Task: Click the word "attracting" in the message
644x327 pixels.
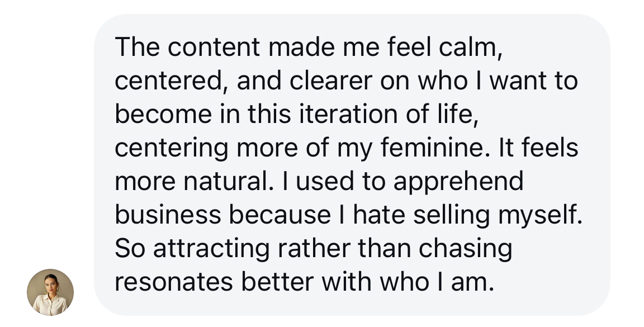Action: 211,249
